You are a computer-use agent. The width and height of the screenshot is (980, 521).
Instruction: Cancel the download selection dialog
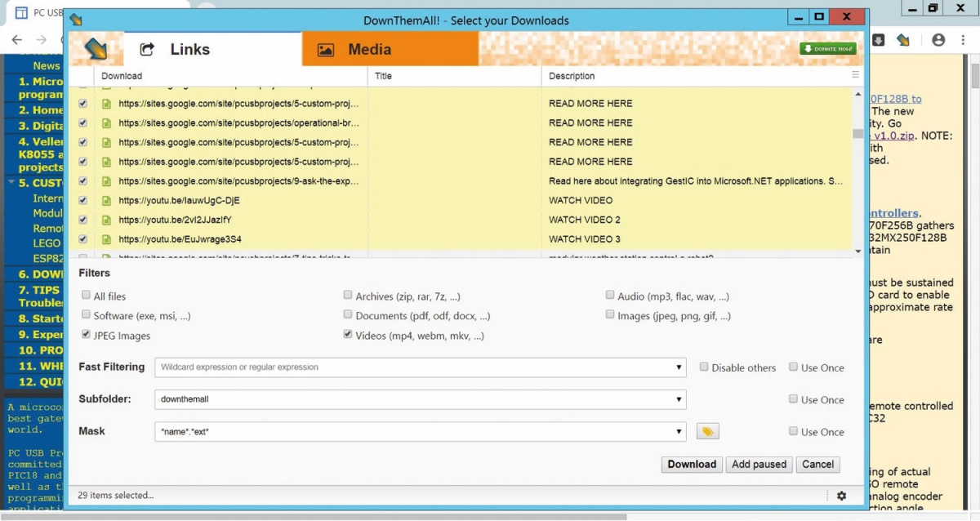tap(817, 464)
